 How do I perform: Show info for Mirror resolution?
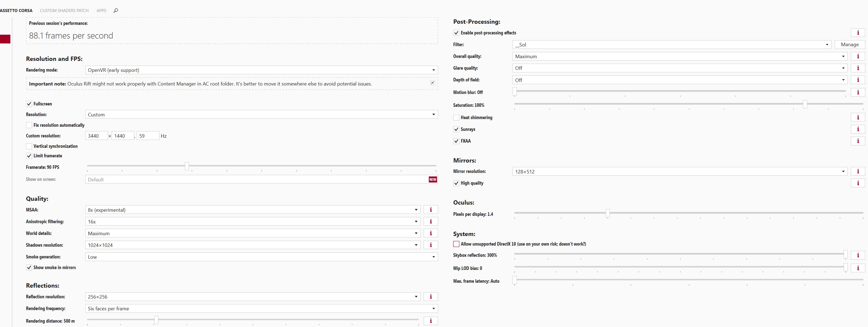(858, 171)
